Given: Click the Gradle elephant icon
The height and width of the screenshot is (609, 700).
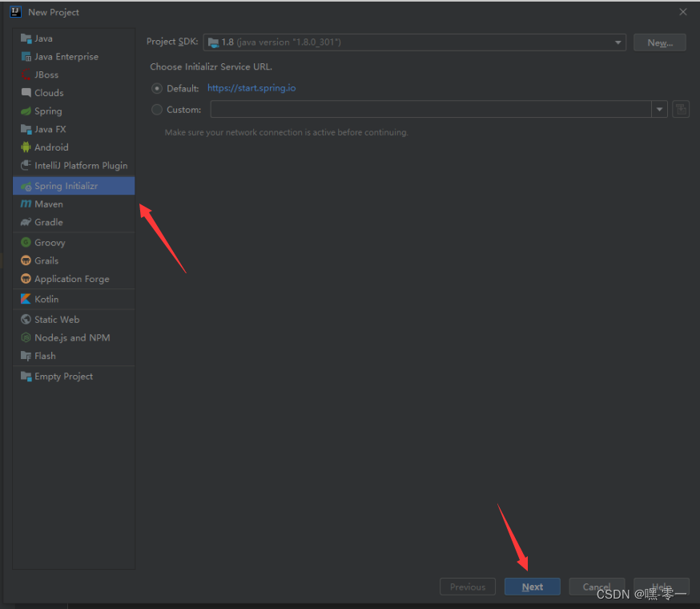Looking at the screenshot, I should coord(26,222).
